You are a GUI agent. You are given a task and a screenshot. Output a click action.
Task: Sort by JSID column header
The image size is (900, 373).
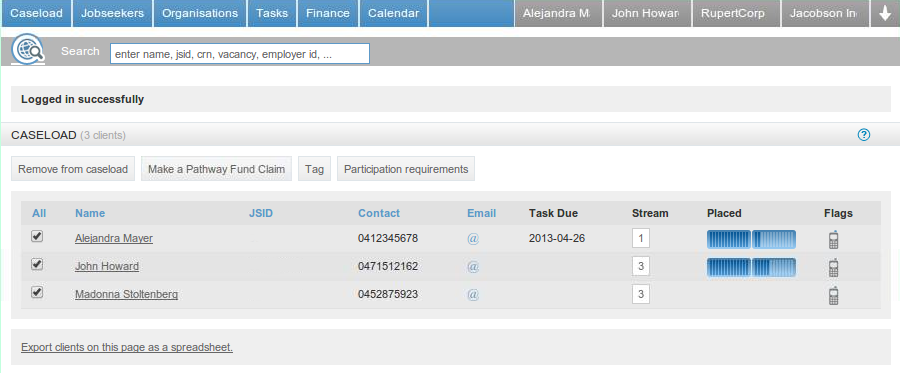[x=261, y=213]
